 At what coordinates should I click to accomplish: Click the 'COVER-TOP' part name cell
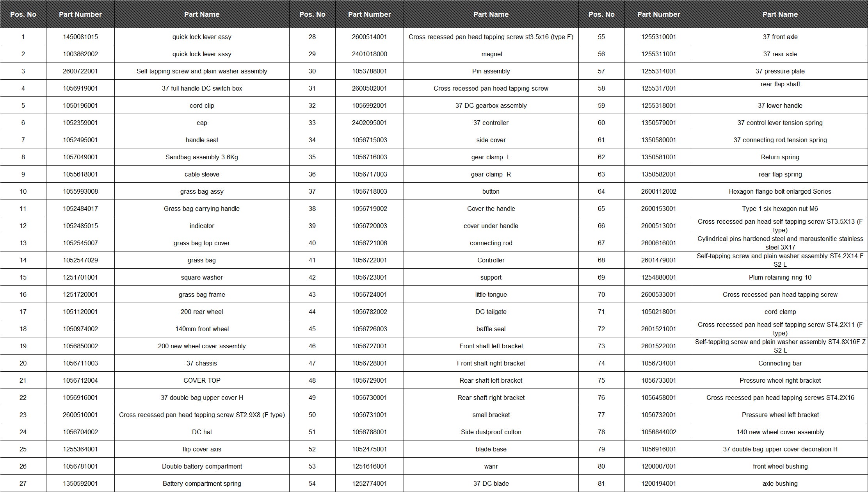point(202,380)
